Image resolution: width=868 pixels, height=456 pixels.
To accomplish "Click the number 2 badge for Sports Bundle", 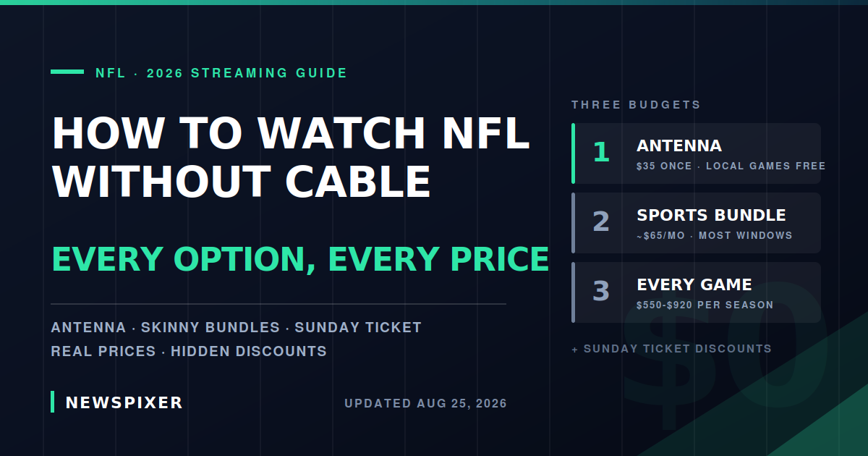I will [601, 222].
